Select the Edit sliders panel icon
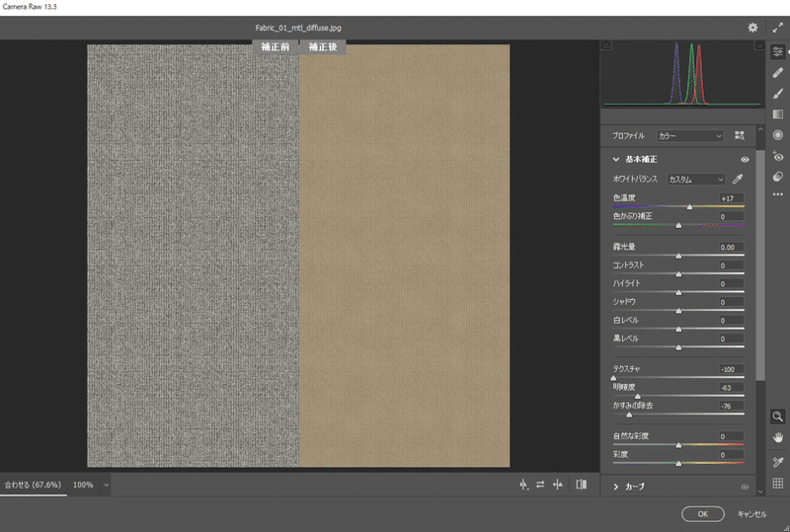The height and width of the screenshot is (532, 790). point(778,51)
